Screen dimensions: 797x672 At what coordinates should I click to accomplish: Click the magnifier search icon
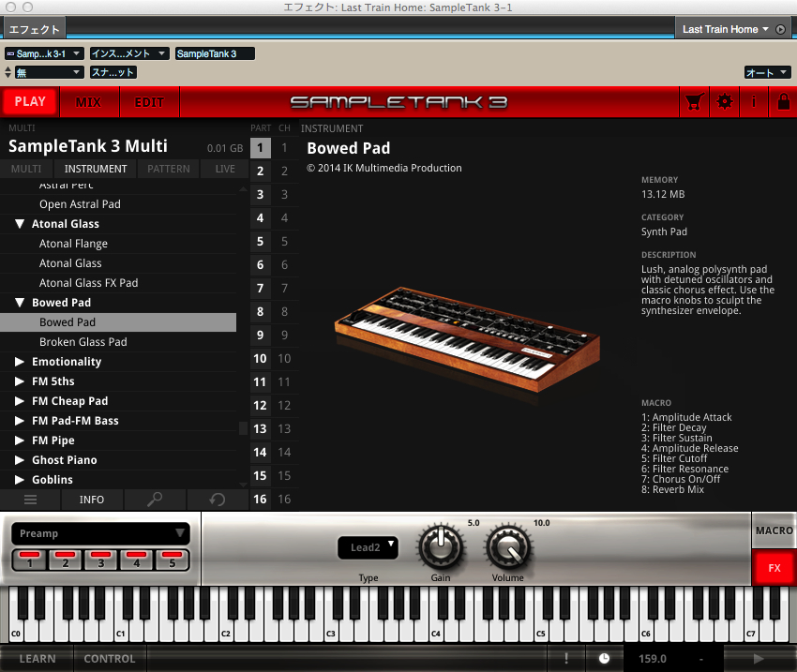click(x=155, y=500)
